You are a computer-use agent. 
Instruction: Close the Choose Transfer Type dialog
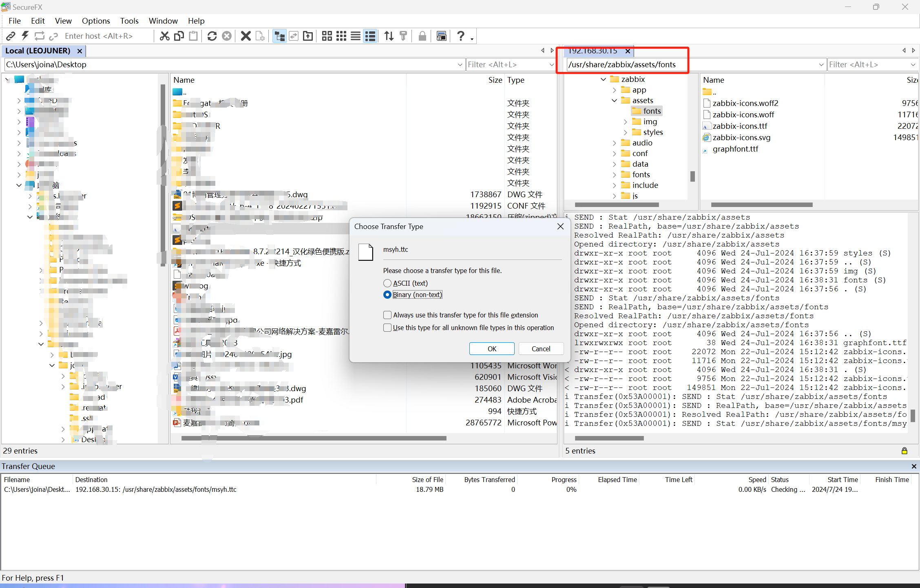click(561, 227)
